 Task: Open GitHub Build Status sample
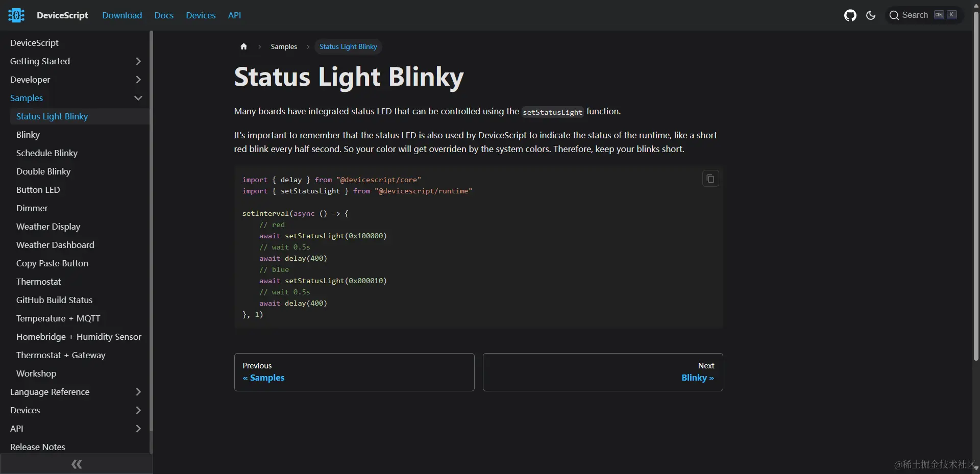[55, 300]
